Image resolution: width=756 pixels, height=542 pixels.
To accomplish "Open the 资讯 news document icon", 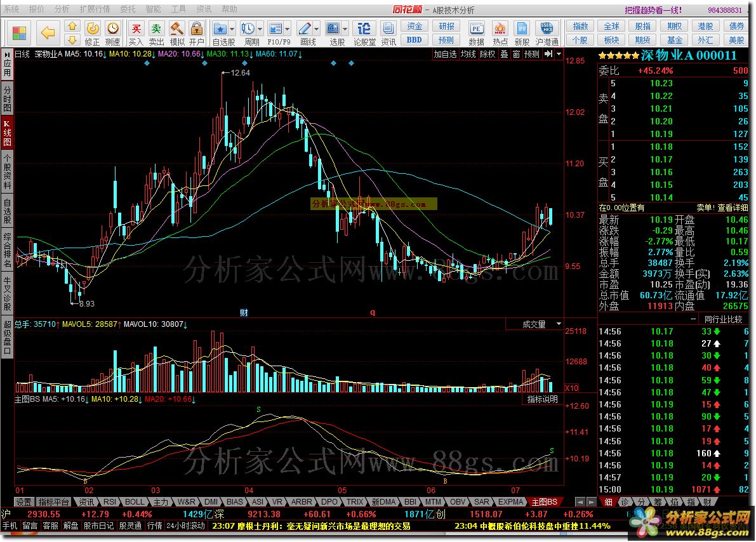I will tap(388, 33).
